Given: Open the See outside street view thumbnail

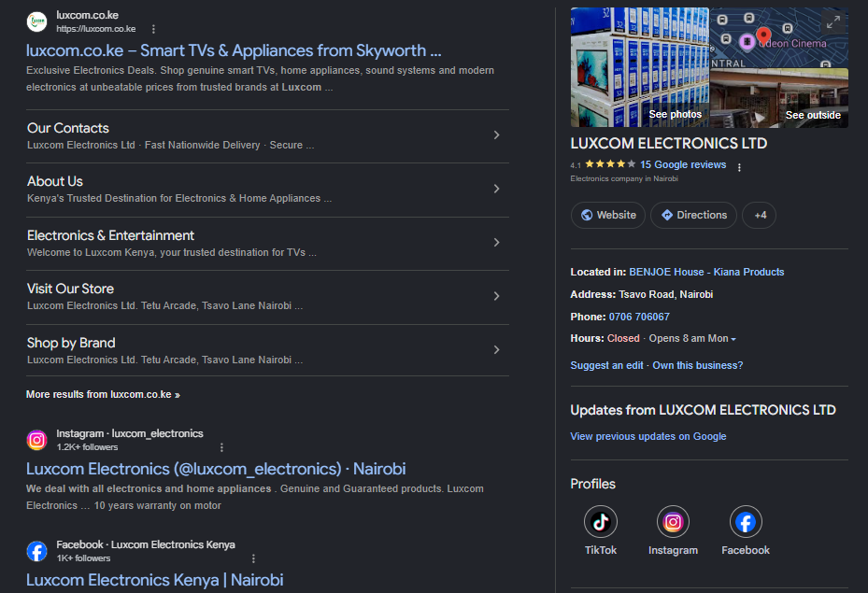Looking at the screenshot, I should tap(779, 98).
